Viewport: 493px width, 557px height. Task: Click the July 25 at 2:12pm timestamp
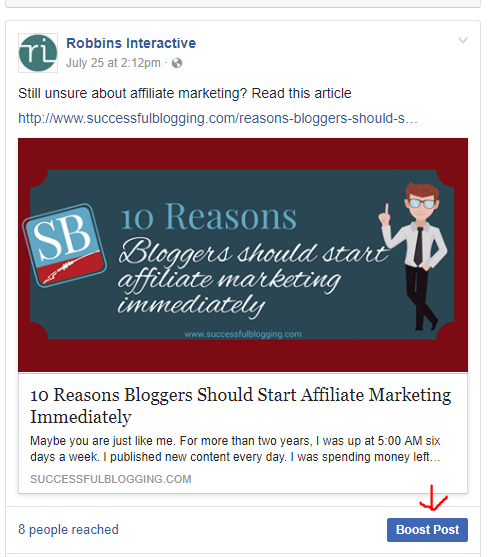pyautogui.click(x=113, y=63)
